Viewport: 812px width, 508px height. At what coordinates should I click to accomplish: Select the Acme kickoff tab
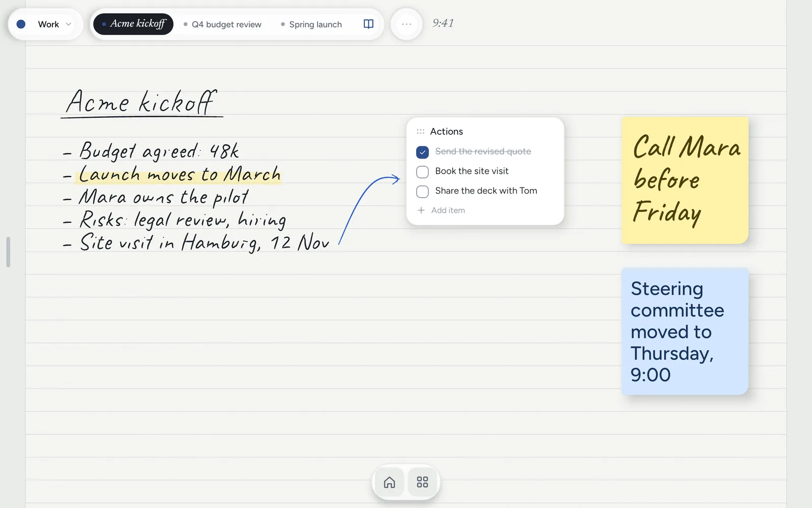tap(133, 24)
